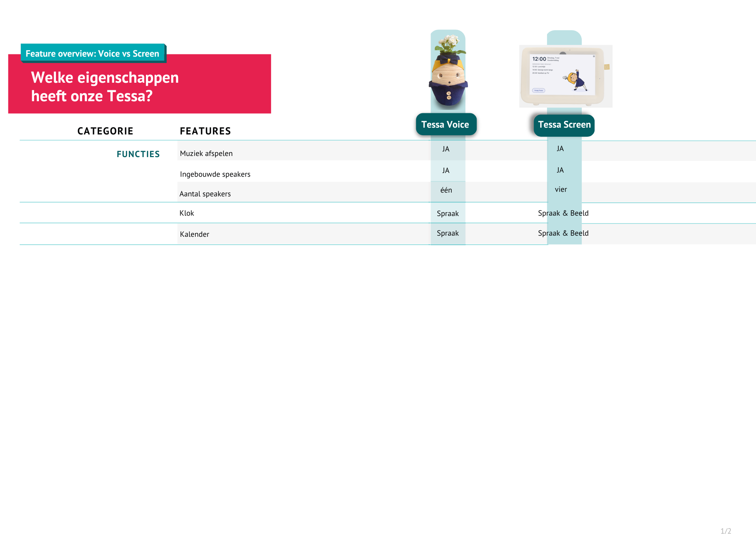Click 'Spraak & Beeld' in the Kalender row
The height and width of the screenshot is (534, 756).
[563, 233]
